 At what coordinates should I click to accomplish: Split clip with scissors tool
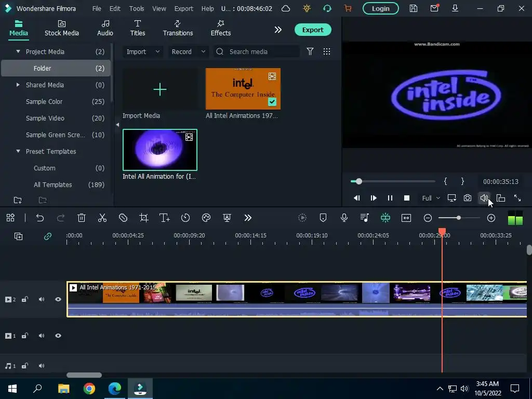click(x=102, y=218)
